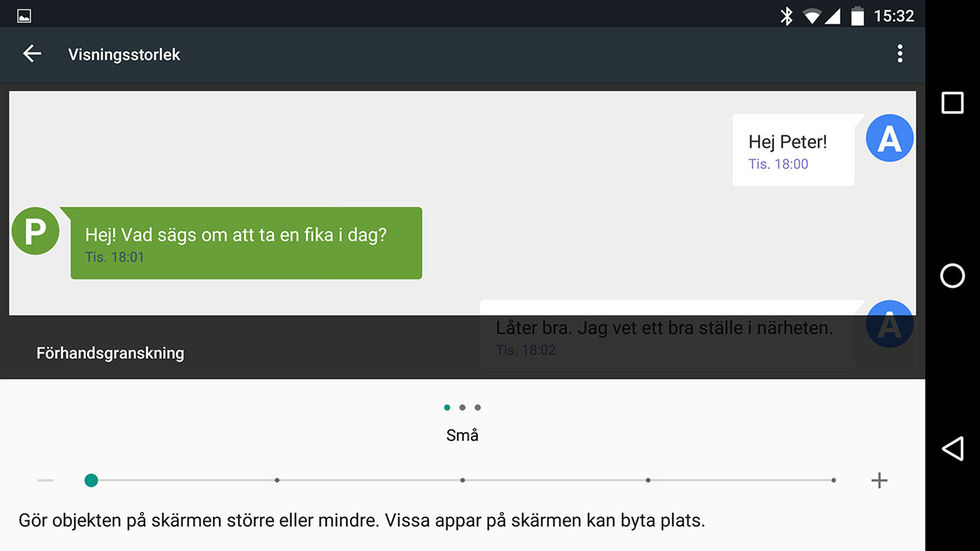Tap the Hej Peter! message bubble
The width and height of the screenshot is (980, 551).
(x=793, y=150)
